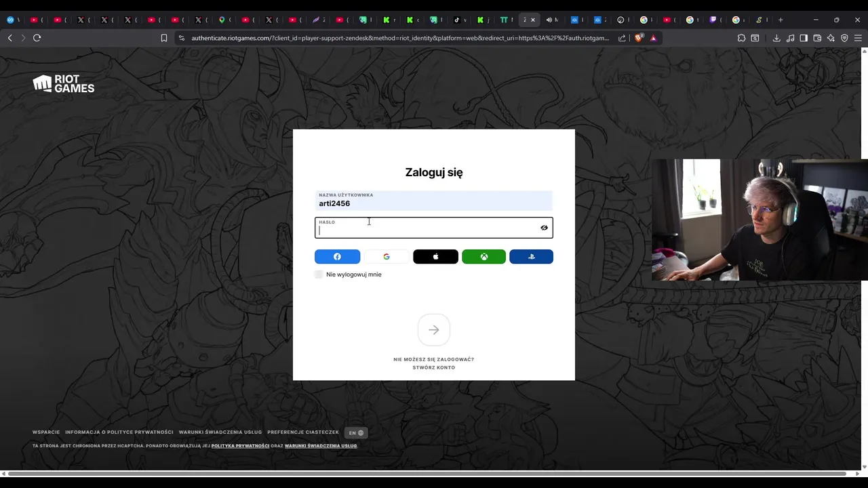Click the share icon in the address bar

pos(622,38)
